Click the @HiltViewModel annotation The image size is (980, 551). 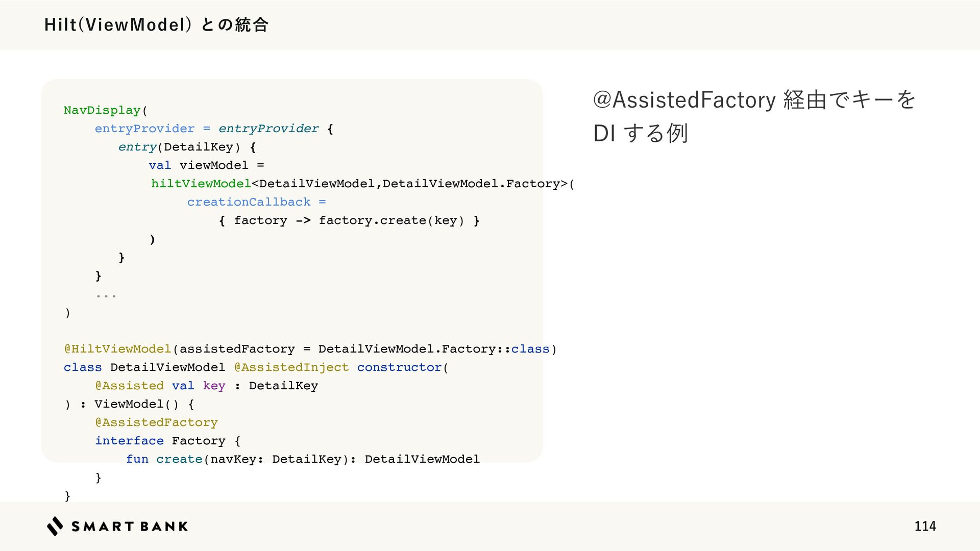click(117, 349)
